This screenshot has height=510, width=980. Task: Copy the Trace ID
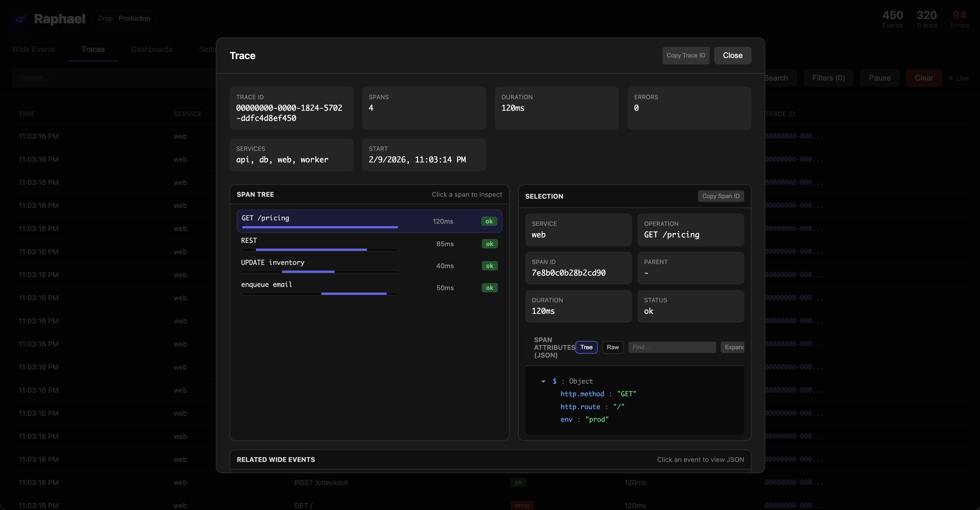pyautogui.click(x=686, y=56)
